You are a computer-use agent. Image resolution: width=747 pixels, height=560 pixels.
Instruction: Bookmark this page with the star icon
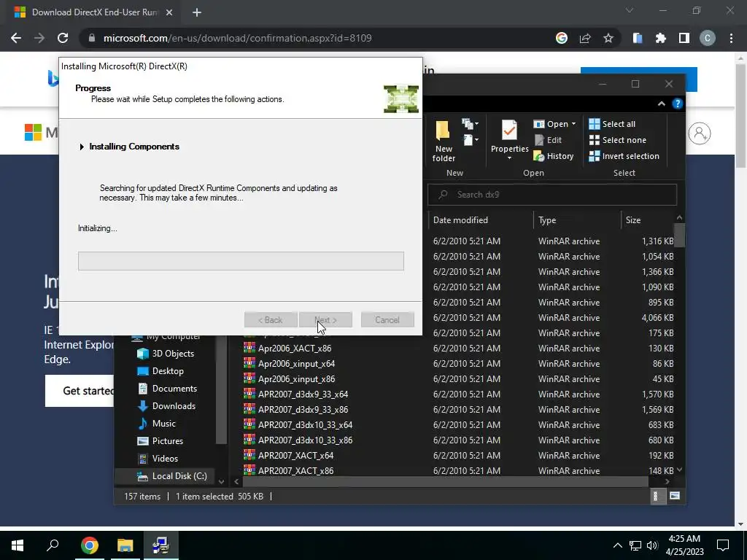click(x=608, y=38)
